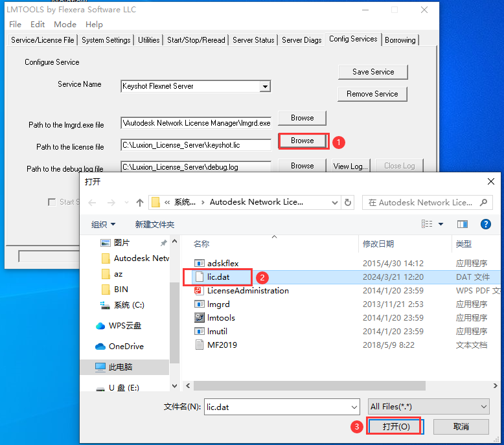This screenshot has height=445, width=504.
Task: Open the Edit menu in LMTOOLS
Action: tap(38, 25)
